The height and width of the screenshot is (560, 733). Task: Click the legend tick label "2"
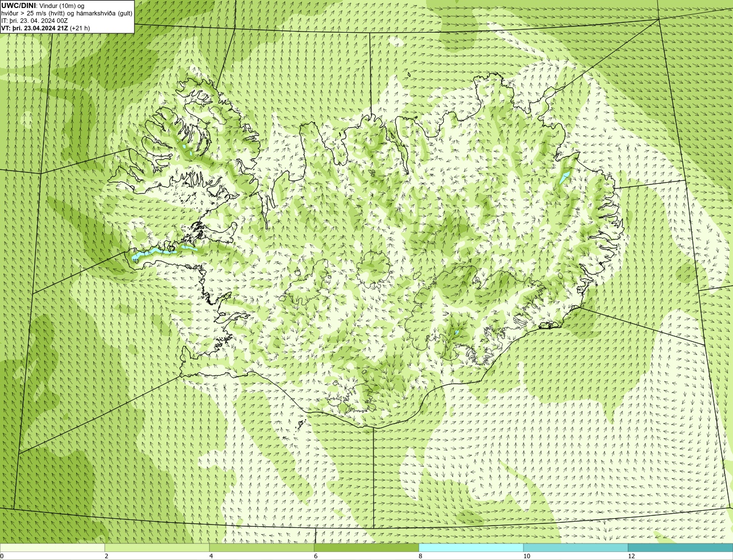107,556
